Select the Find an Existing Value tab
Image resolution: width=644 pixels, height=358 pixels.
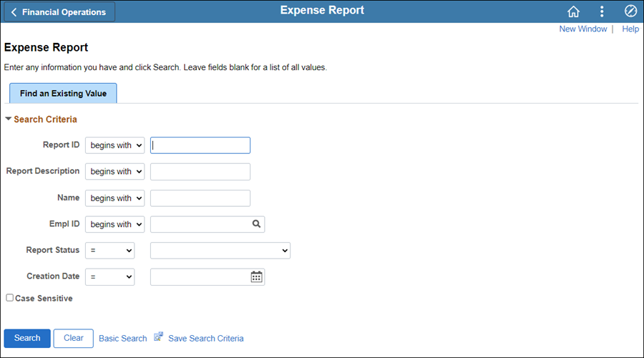pos(63,93)
